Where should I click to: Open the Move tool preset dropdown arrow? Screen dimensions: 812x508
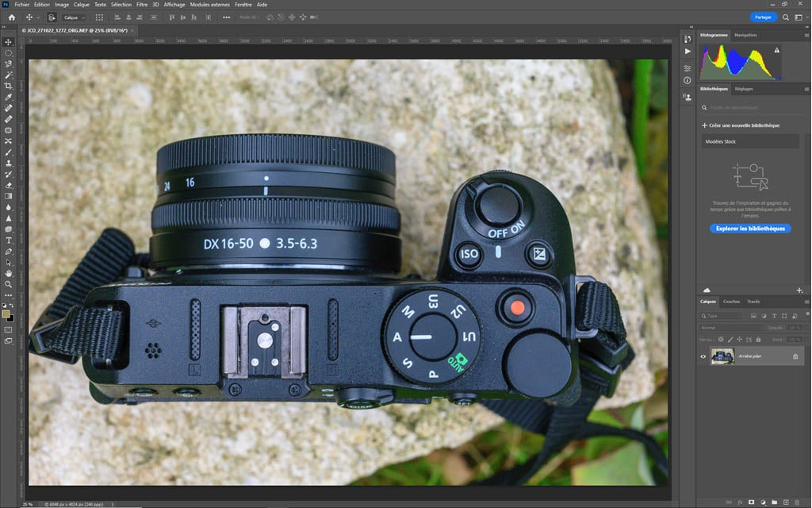[x=38, y=17]
